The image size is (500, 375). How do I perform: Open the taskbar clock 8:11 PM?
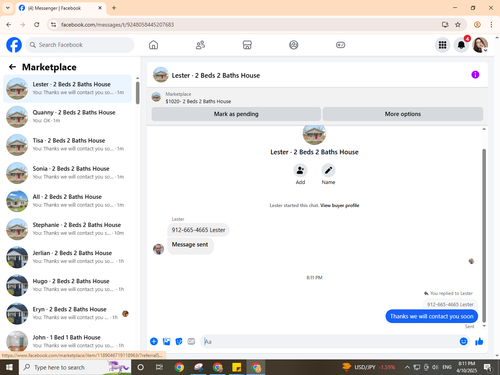[x=466, y=367]
